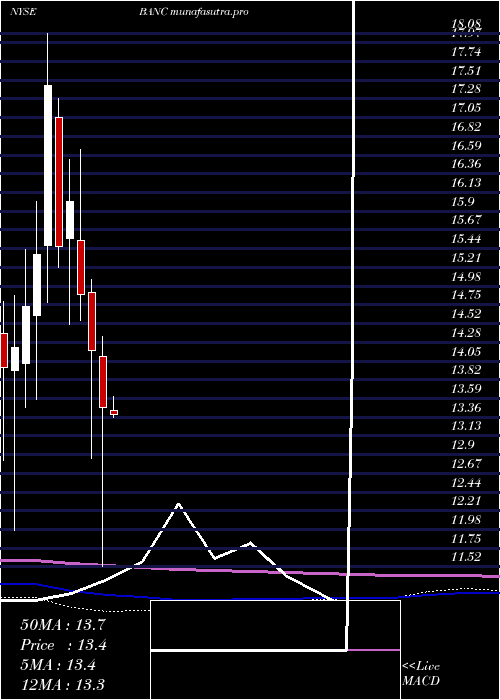This screenshot has width=500, height=700.
Task: Click the 16.59 price axis label
Action: [466, 146]
